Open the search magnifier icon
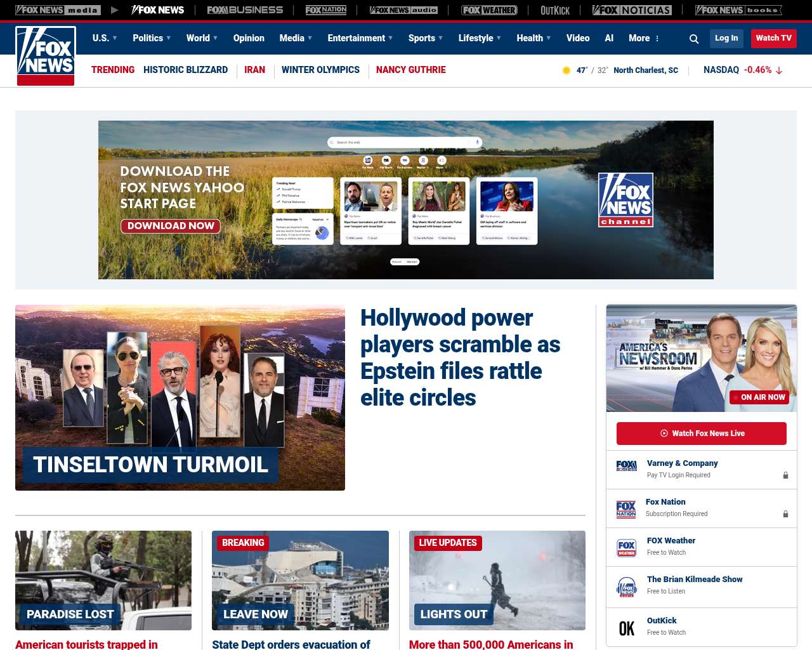This screenshot has width=812, height=650. [x=694, y=39]
